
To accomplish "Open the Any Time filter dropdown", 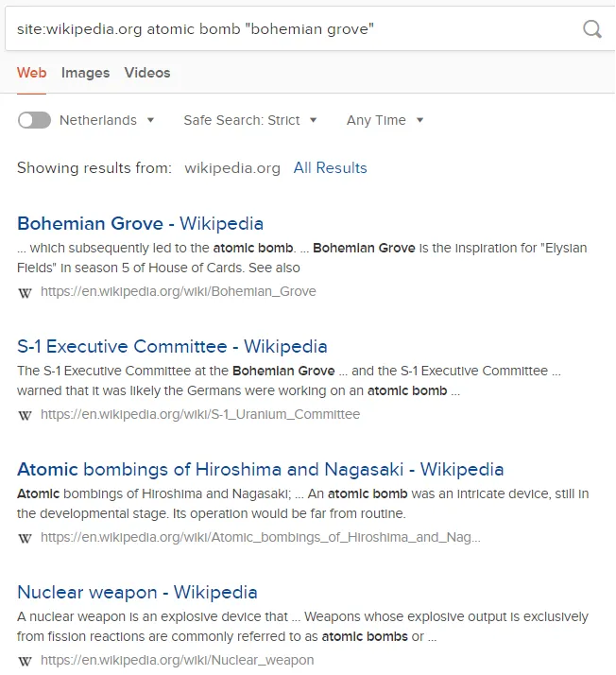I will pyautogui.click(x=385, y=120).
